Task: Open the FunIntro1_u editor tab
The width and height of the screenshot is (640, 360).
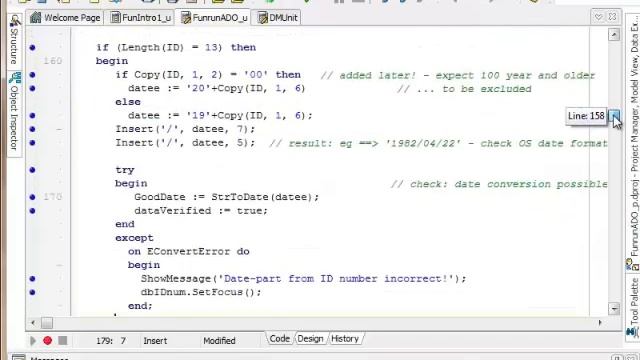Action: 141,18
